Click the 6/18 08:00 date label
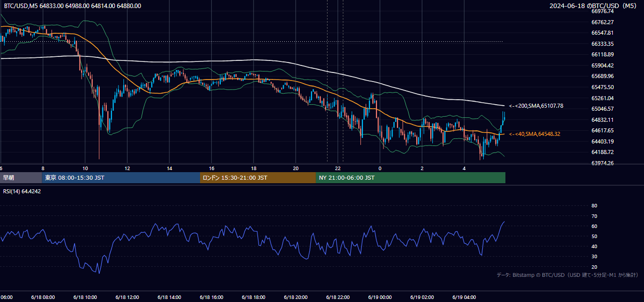The height and width of the screenshot is (302, 644). click(x=43, y=297)
